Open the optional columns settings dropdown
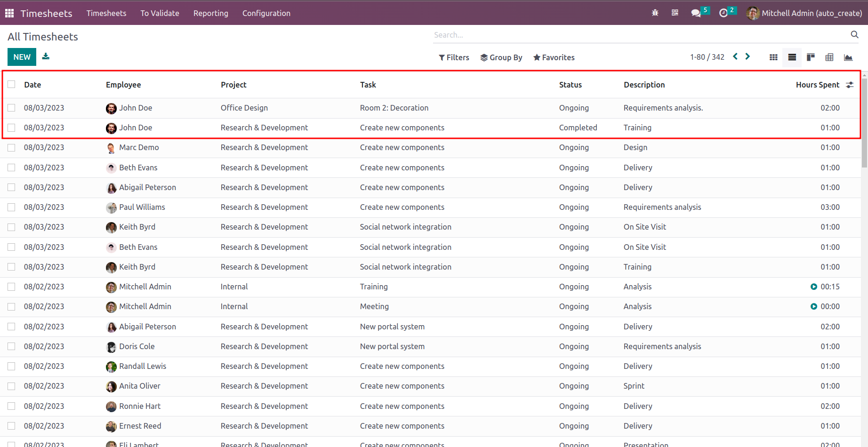 coord(850,85)
